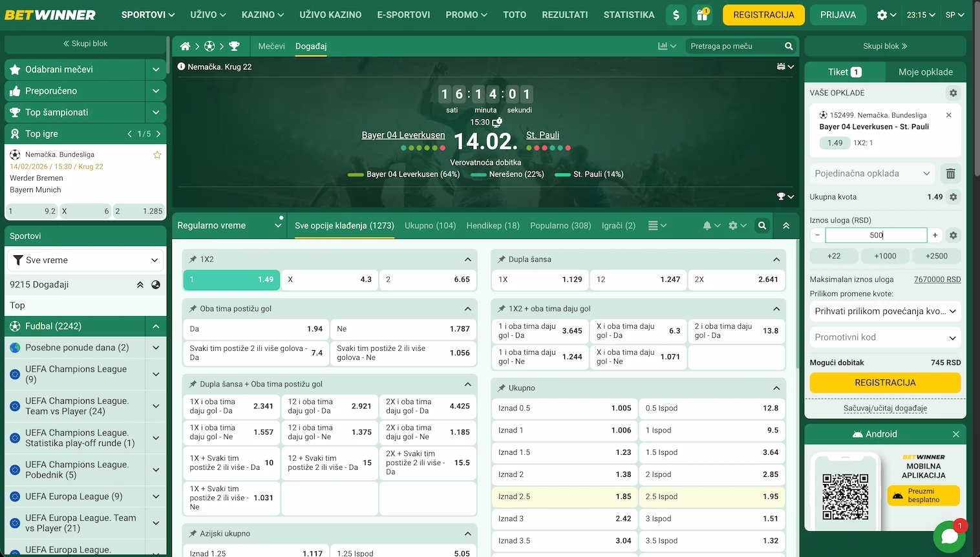Collapse left panel via Skupi blok
980x557 pixels.
[85, 44]
